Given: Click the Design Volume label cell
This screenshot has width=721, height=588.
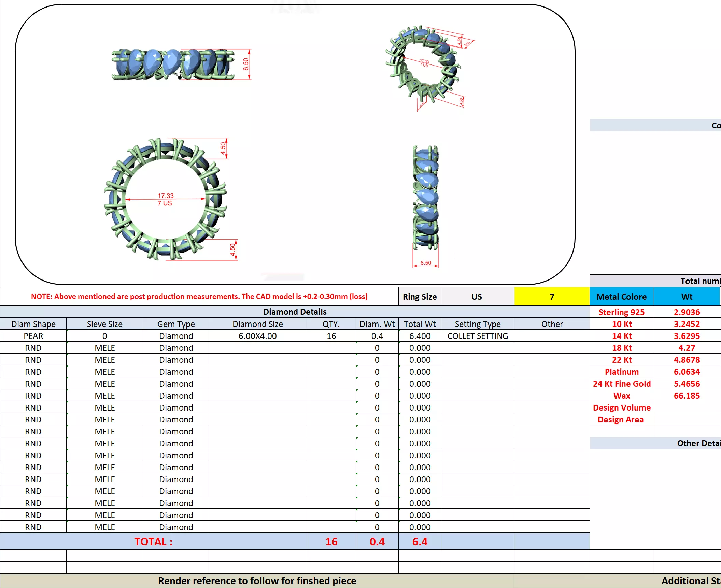Looking at the screenshot, I should pos(621,407).
